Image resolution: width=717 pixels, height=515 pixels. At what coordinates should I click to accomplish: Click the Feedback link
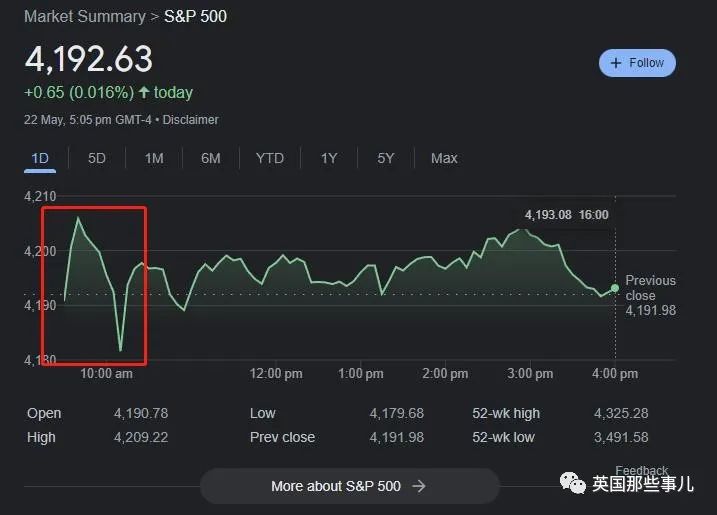(641, 470)
